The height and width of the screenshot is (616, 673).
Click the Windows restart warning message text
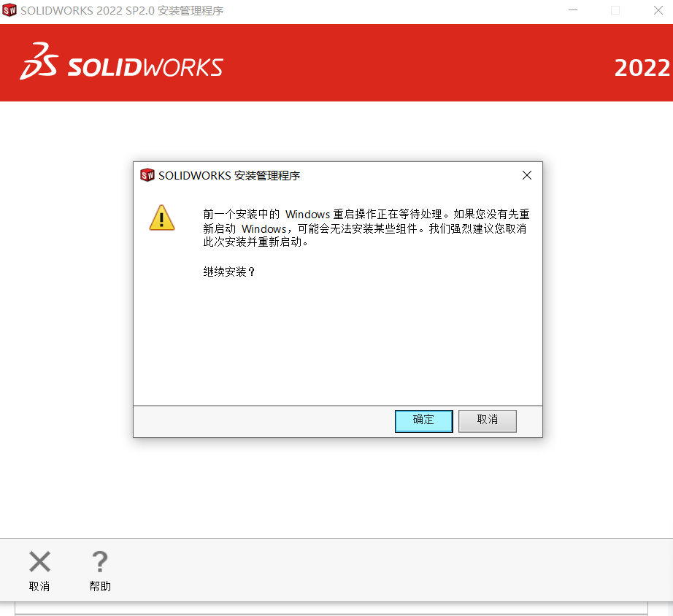coord(366,228)
